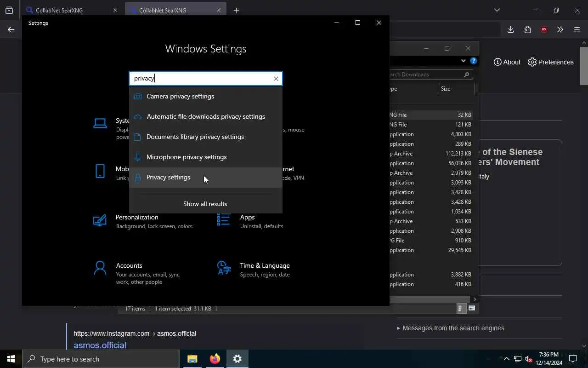
Task: Open Camera privacy settings search result
Action: [205, 96]
